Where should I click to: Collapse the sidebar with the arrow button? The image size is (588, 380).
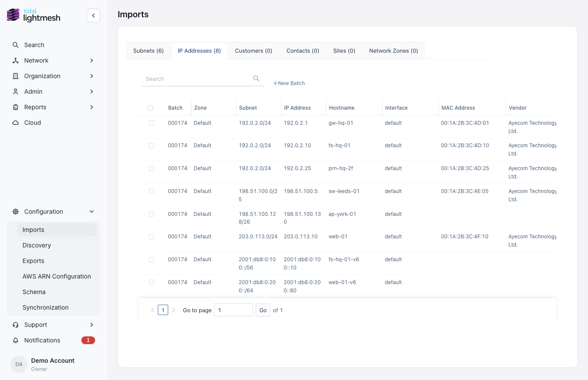coord(93,16)
